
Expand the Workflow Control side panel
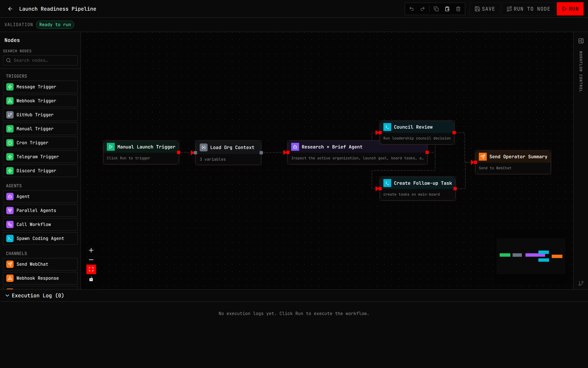pos(581,41)
